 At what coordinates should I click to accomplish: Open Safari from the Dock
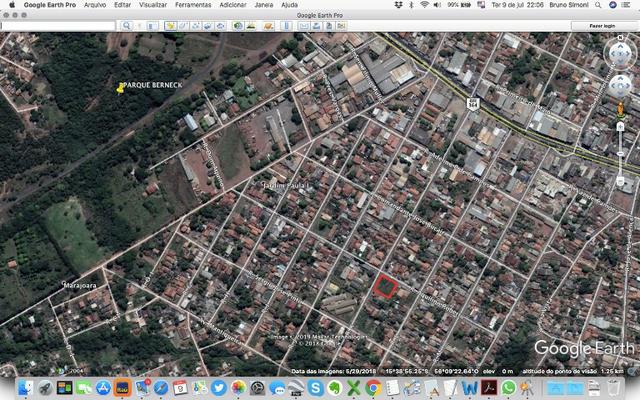click(x=161, y=388)
